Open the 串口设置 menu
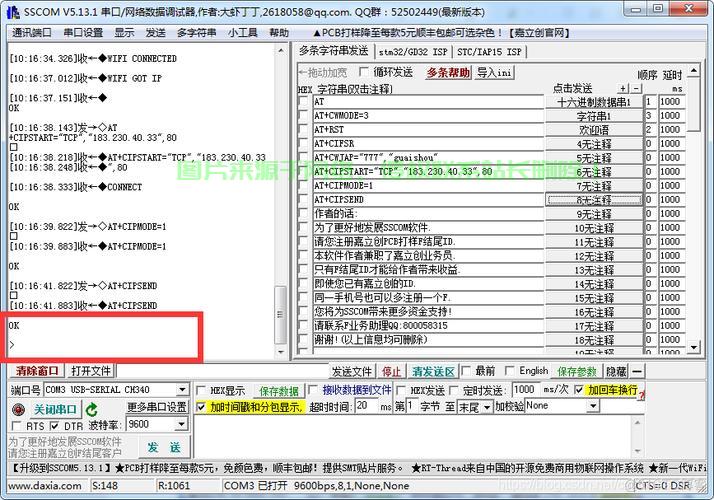 [83, 33]
